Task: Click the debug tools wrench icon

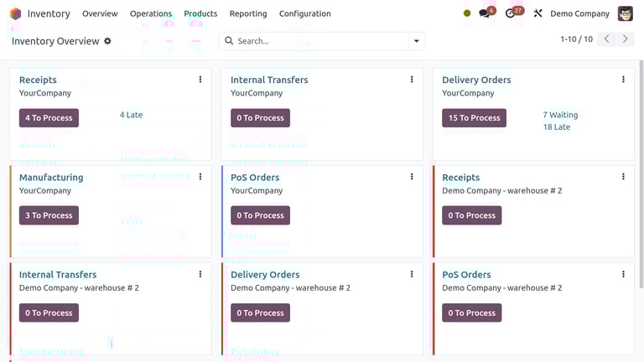Action: coord(538,13)
